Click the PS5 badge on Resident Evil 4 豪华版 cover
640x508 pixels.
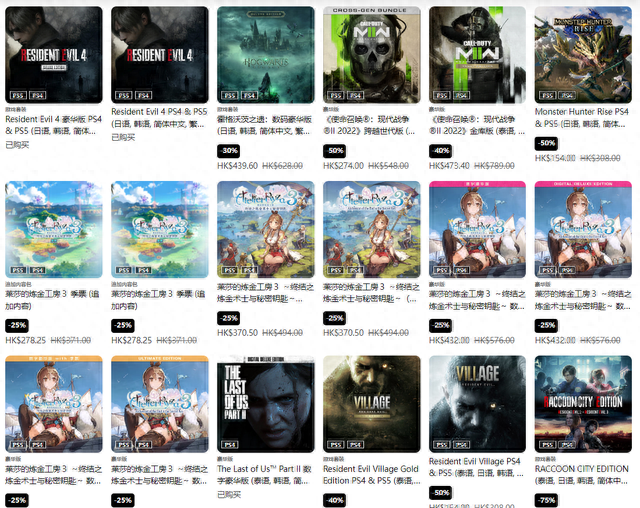(x=18, y=95)
